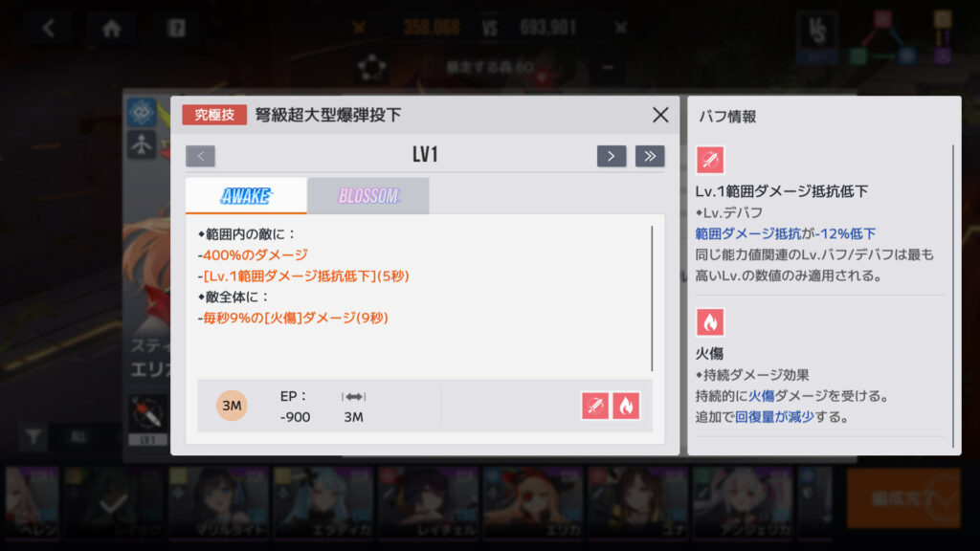Click the buff info panel scrollbar

pyautogui.click(x=953, y=297)
